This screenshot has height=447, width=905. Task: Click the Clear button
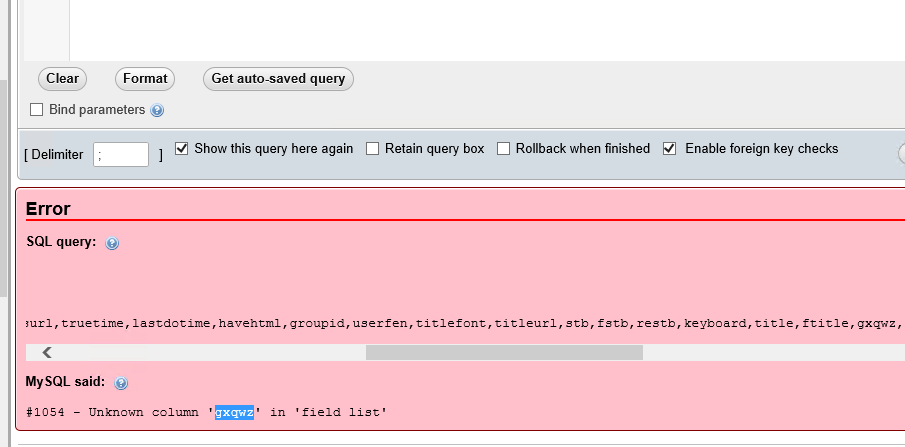coord(62,79)
